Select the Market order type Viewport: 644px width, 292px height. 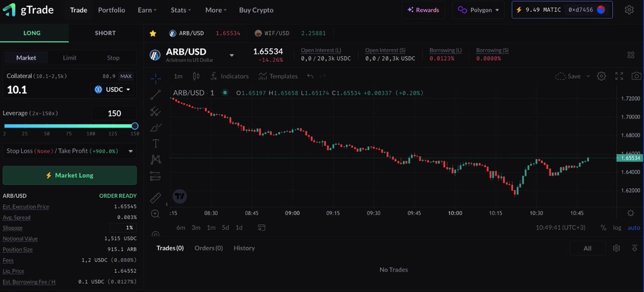[26, 58]
